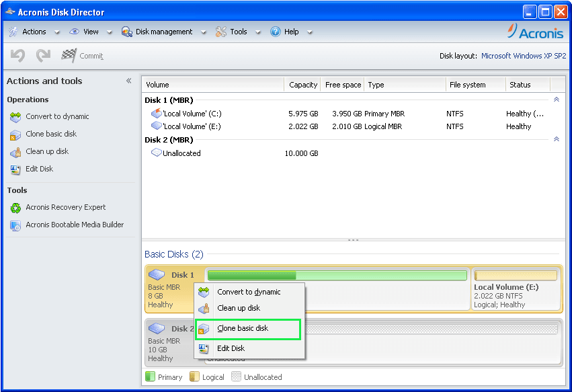This screenshot has width=572, height=392.
Task: Sort by the Free space column header
Action: 343,85
